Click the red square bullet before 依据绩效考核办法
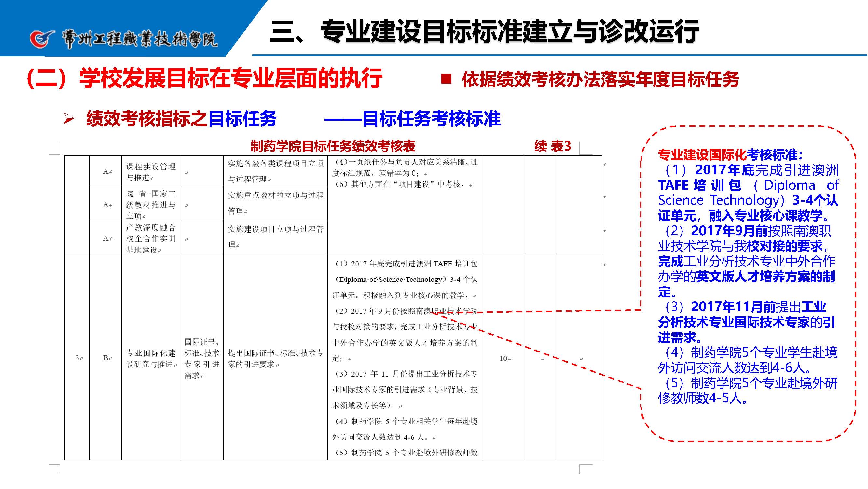Viewport: 868px width, 489px height. point(447,79)
